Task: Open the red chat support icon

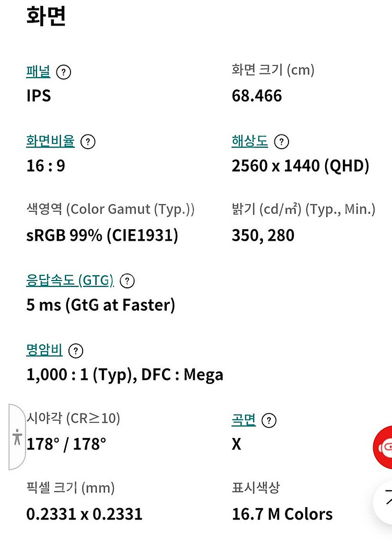Action: click(x=383, y=447)
